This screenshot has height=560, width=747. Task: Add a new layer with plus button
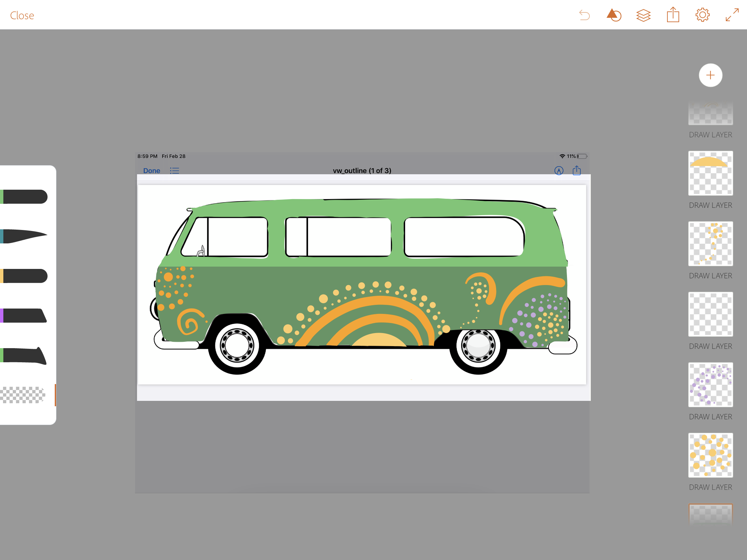click(710, 75)
